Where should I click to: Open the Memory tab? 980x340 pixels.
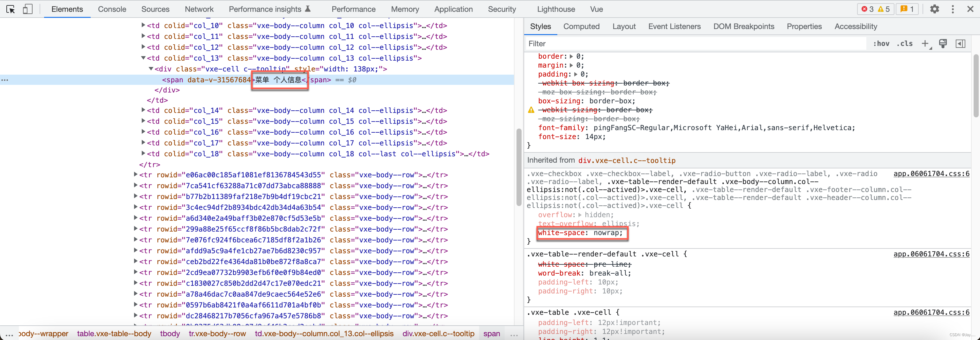(x=405, y=9)
